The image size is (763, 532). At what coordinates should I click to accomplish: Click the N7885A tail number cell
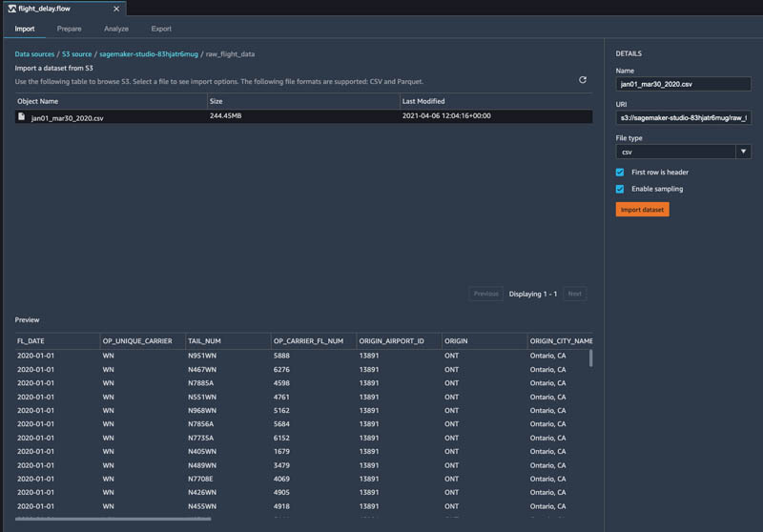pyautogui.click(x=200, y=383)
